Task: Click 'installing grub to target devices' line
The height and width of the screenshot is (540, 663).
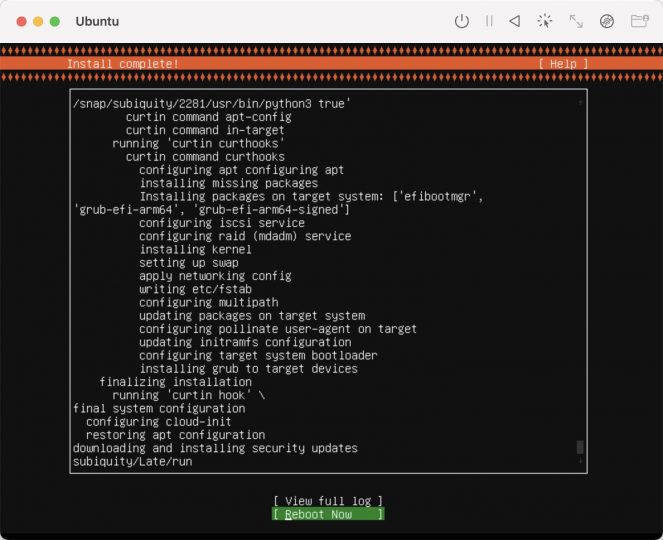Action: pyautogui.click(x=249, y=369)
